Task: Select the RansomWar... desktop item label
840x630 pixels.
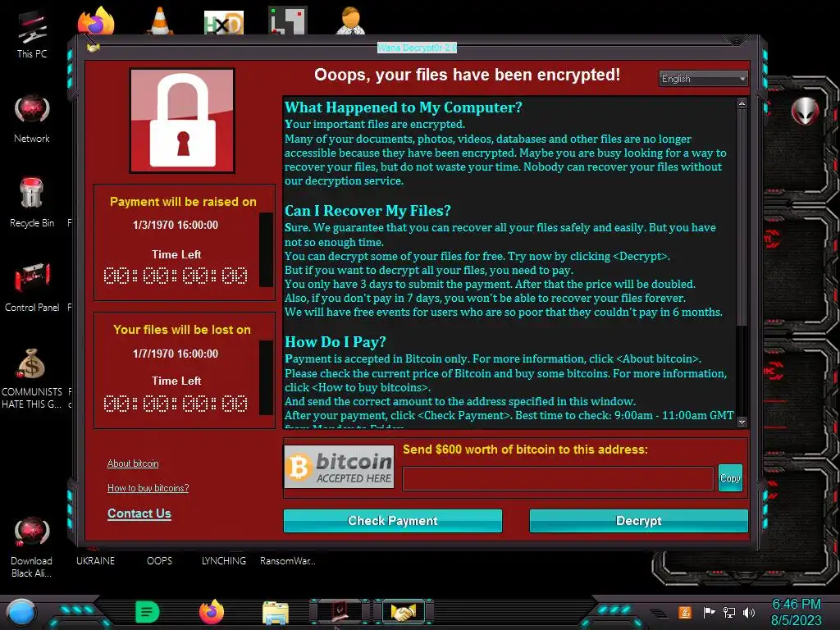Action: coord(288,561)
